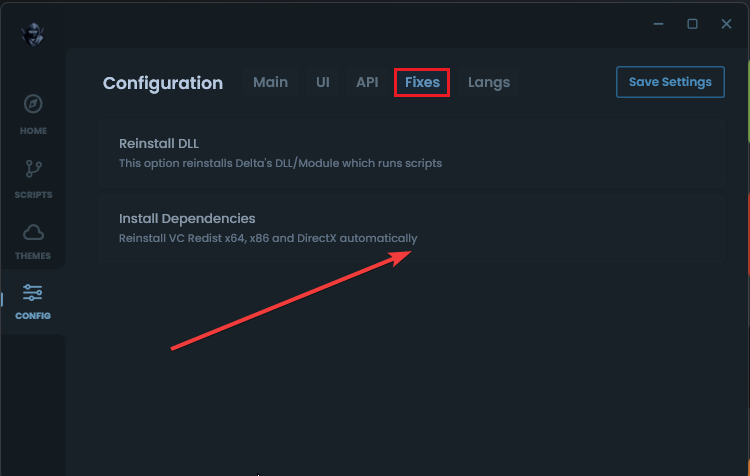Image resolution: width=750 pixels, height=476 pixels.
Task: Click the THEMES sidebar label
Action: pyautogui.click(x=33, y=256)
